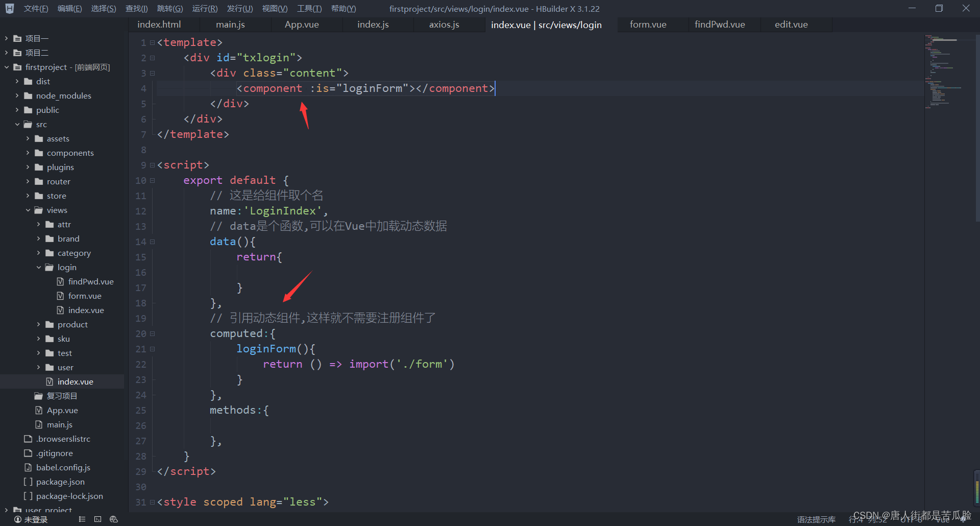This screenshot has width=980, height=526.
Task: Click the App.vue file icon in tree
Action: [39, 410]
